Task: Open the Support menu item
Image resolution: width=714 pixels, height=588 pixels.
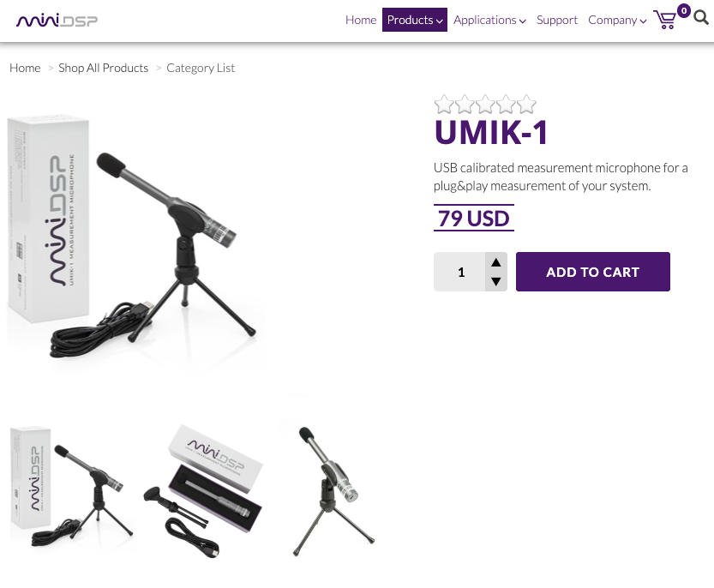Action: point(557,20)
